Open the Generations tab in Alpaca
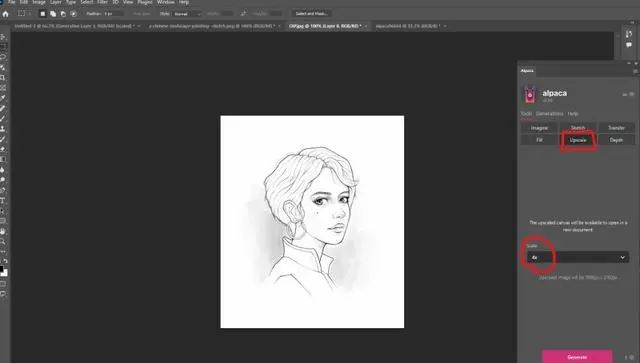Image resolution: width=640 pixels, height=363 pixels. (549, 114)
